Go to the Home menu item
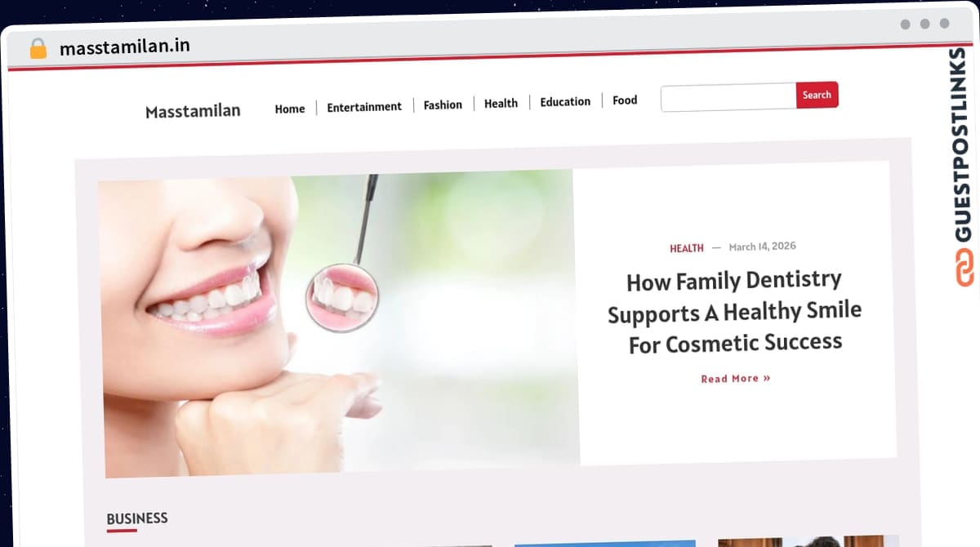Screen dimensions: 980x547 (290, 109)
